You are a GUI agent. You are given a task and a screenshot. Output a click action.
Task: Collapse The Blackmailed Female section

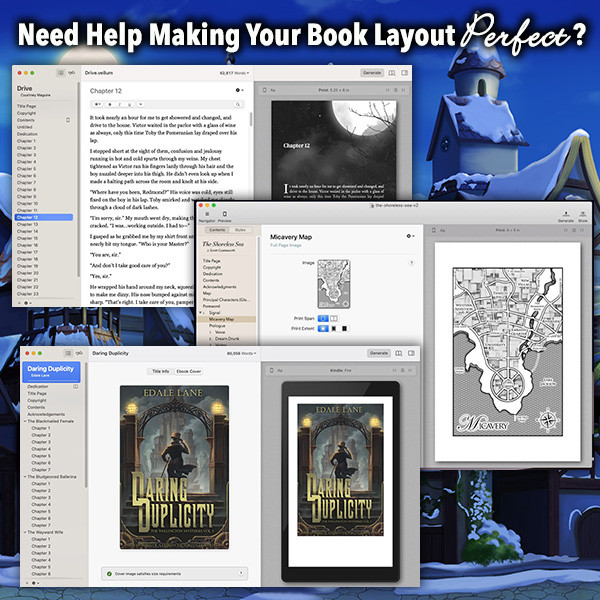(24, 421)
